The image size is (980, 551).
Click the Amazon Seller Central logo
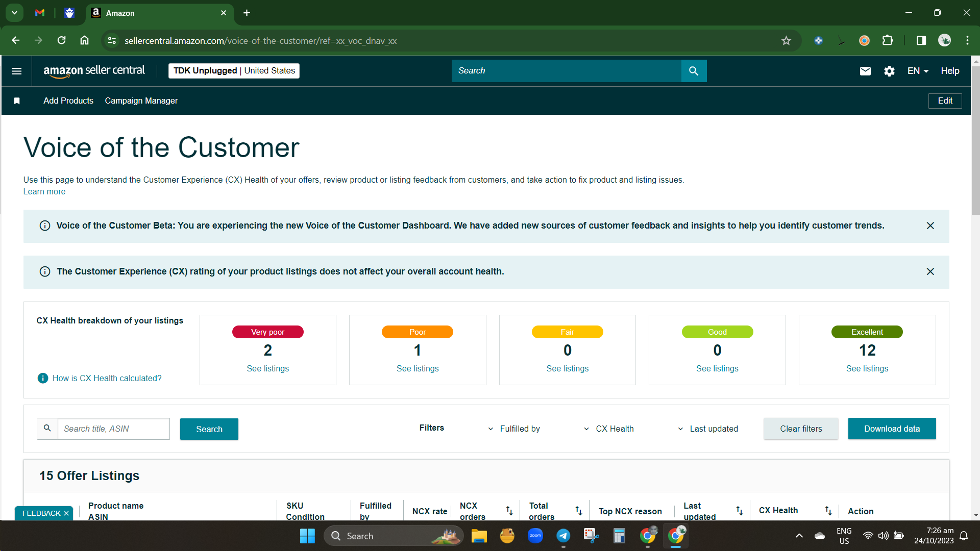pyautogui.click(x=94, y=71)
